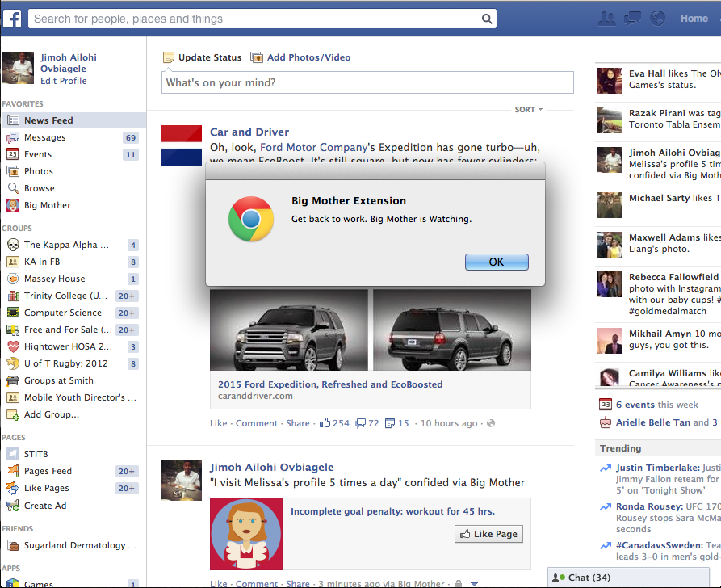Click the Browse magnifier icon

(14, 188)
